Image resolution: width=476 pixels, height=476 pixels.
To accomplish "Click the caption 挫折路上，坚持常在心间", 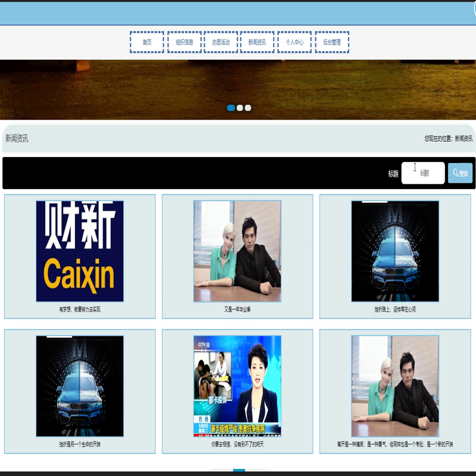I will coord(395,309).
